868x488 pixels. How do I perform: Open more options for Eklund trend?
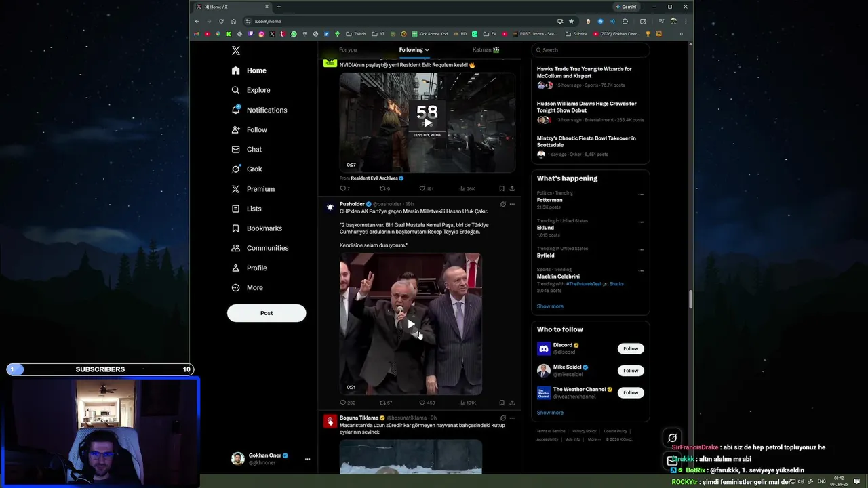[x=641, y=222]
